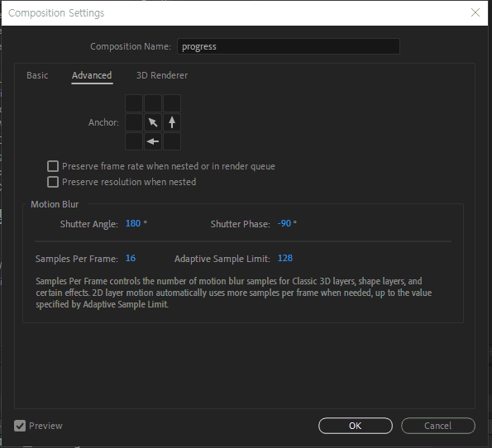
Task: Click the Anchor label
Action: (103, 122)
